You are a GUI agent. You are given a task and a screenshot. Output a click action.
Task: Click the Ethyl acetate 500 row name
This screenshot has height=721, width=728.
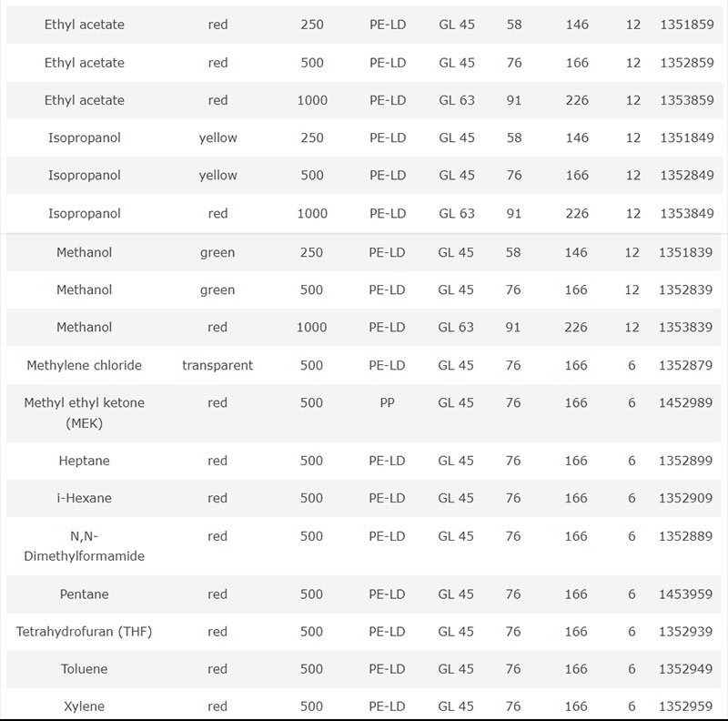(x=84, y=63)
